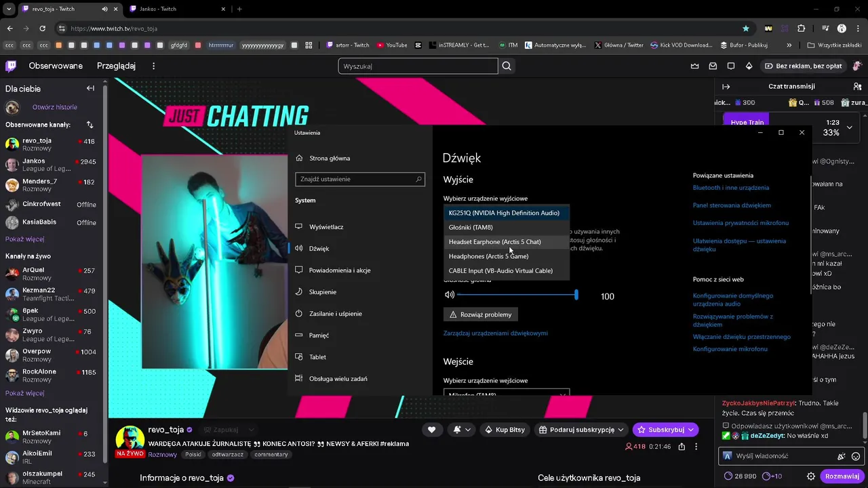The width and height of the screenshot is (868, 488).
Task: Open the chat emote picker
Action: point(856,456)
